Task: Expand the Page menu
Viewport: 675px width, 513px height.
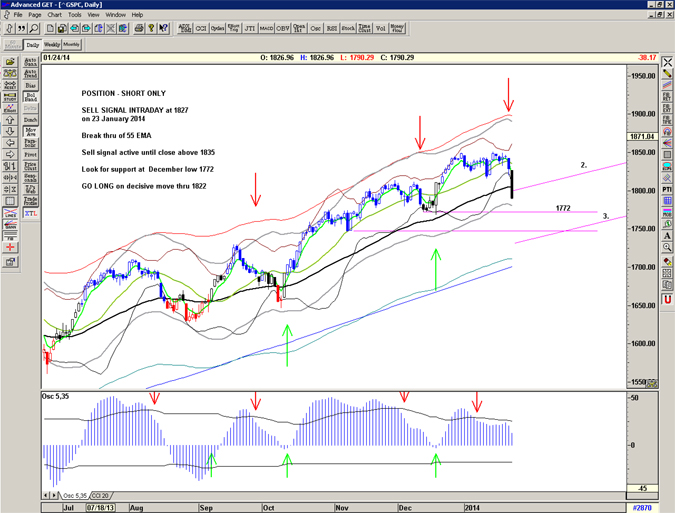Action: (x=32, y=15)
